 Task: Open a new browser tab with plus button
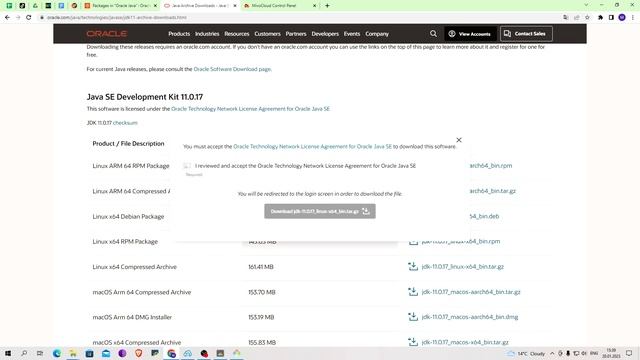327,6
